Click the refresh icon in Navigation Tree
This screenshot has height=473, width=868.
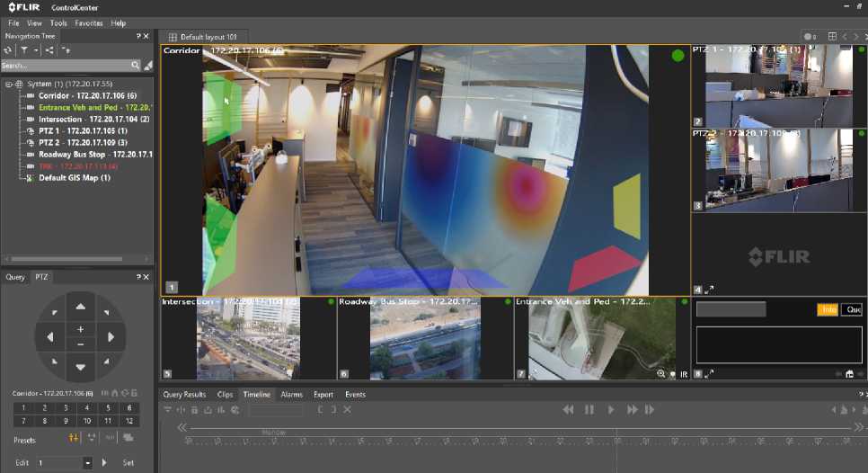coord(8,50)
